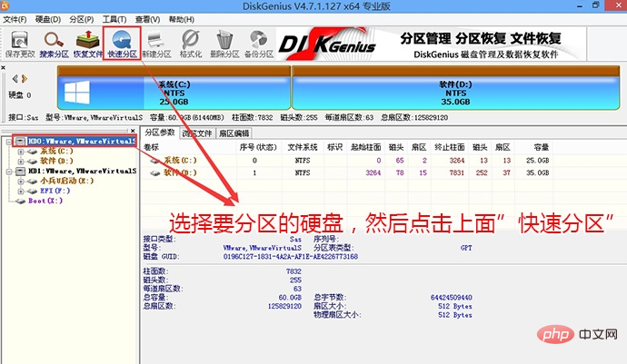627x364 pixels.
Task: Click the New Partition (新建分区) icon
Action: pyautogui.click(x=156, y=44)
